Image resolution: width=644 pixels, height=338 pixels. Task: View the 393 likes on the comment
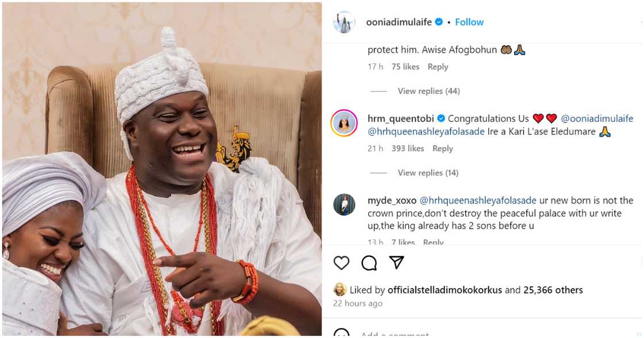(x=408, y=148)
